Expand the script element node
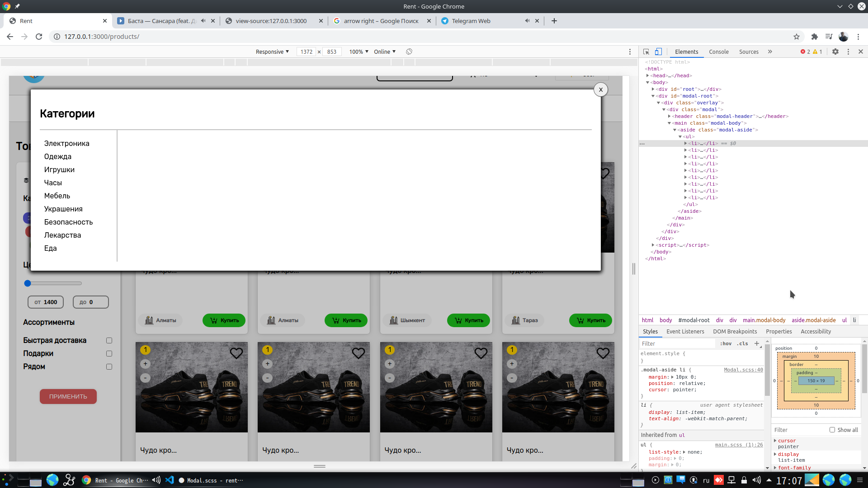 pyautogui.click(x=653, y=245)
